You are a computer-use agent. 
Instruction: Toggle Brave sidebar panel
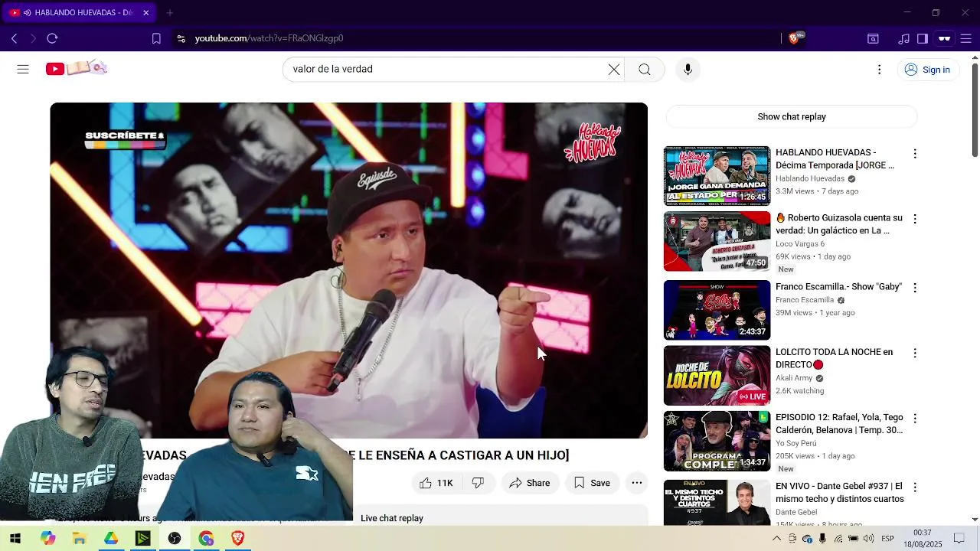click(x=923, y=38)
